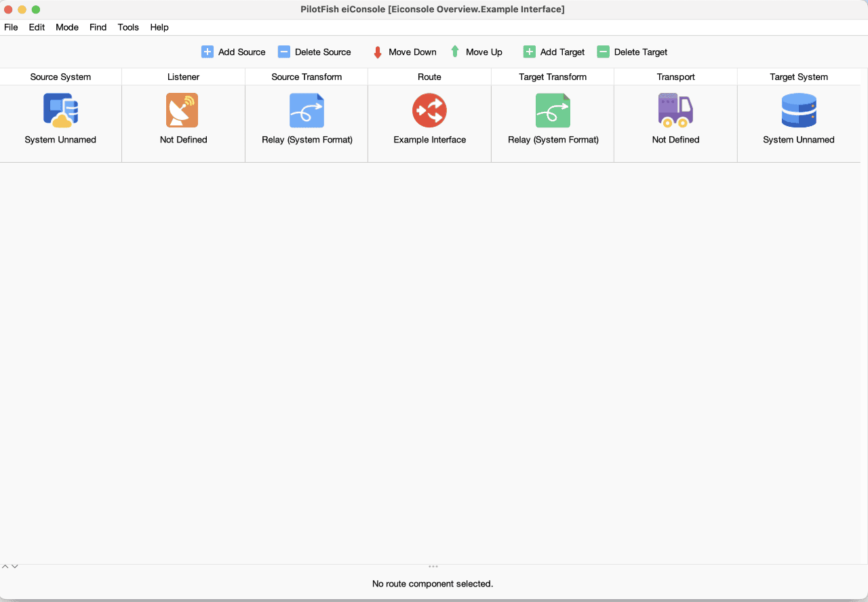Click the Example Interface route label
The image size is (868, 602).
click(x=430, y=140)
